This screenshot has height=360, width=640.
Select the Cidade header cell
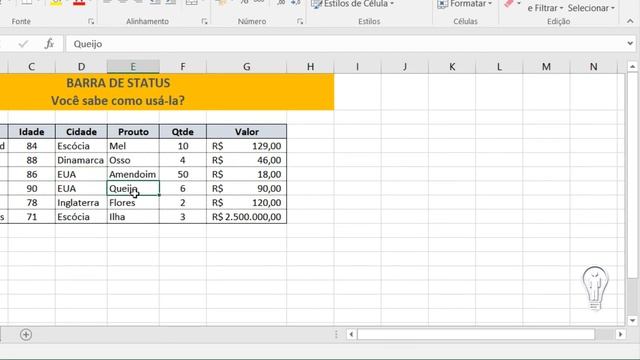(x=81, y=132)
